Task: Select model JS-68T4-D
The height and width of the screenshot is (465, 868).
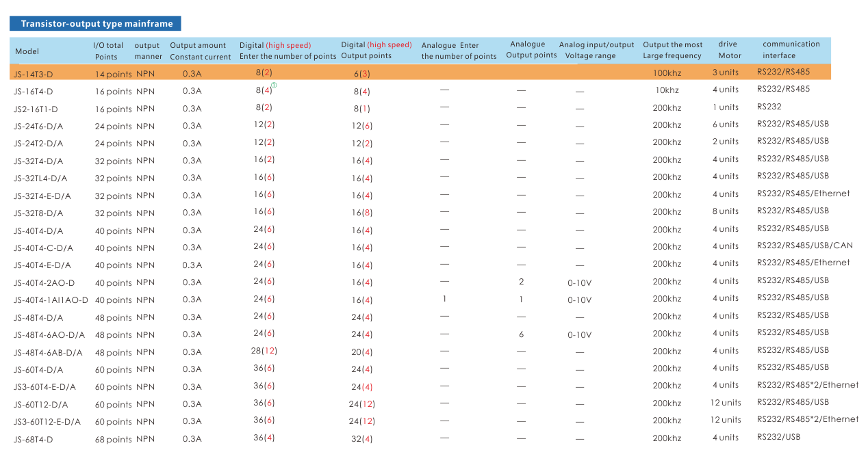Action: coord(34,440)
